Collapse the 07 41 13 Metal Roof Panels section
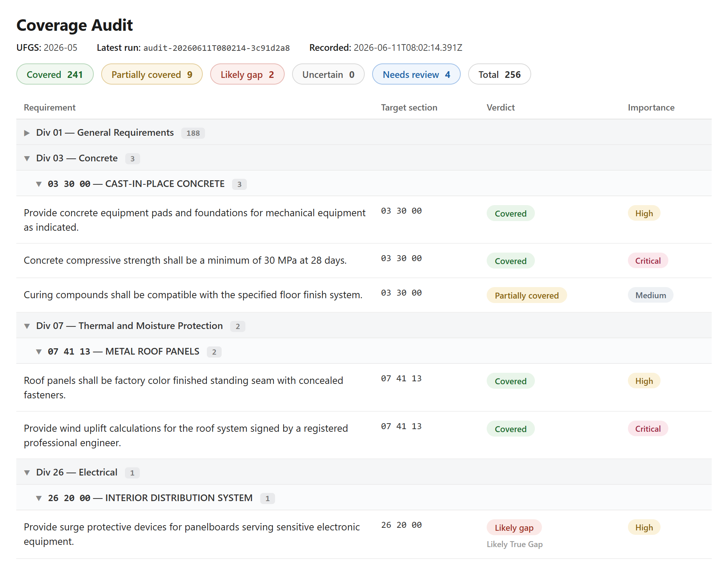Viewport: 728px width, 566px height. coord(39,352)
